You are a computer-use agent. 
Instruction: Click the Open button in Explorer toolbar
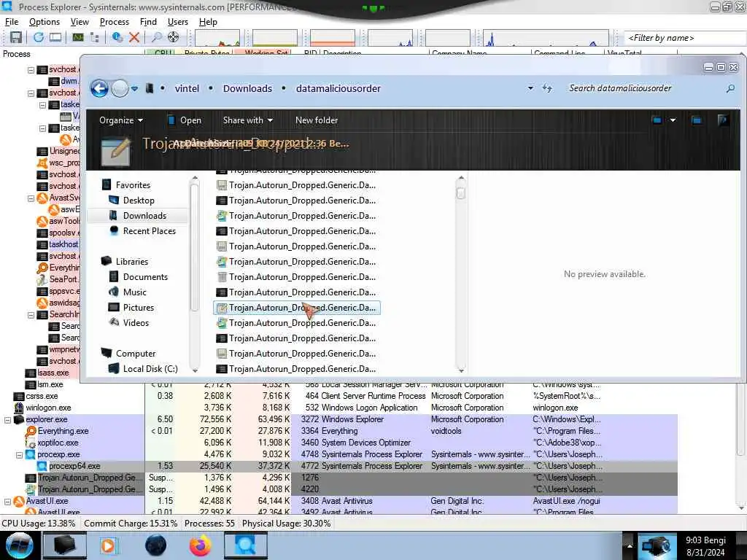(185, 120)
